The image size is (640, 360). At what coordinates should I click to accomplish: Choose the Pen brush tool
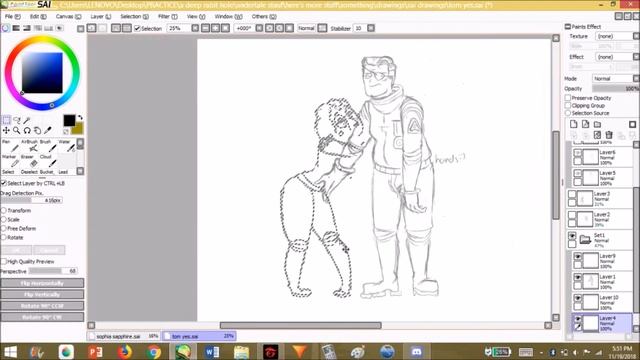coord(10,146)
